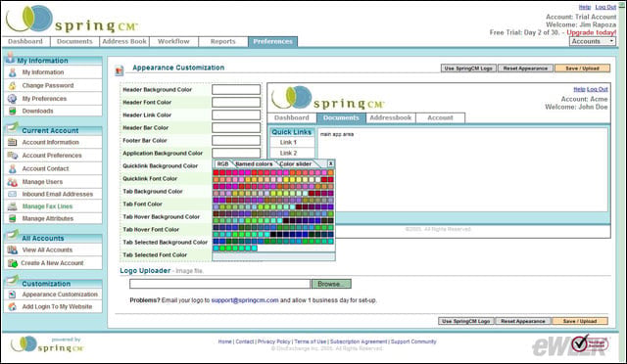The width and height of the screenshot is (627, 364).
Task: Switch color picker to Named colors tab
Action: tap(254, 163)
